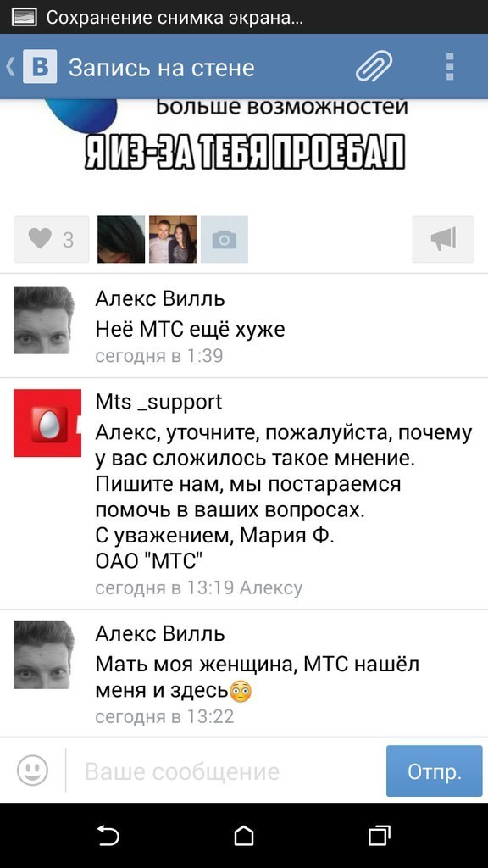Tap the megaphone repost button
The image size is (488, 868).
(x=443, y=239)
